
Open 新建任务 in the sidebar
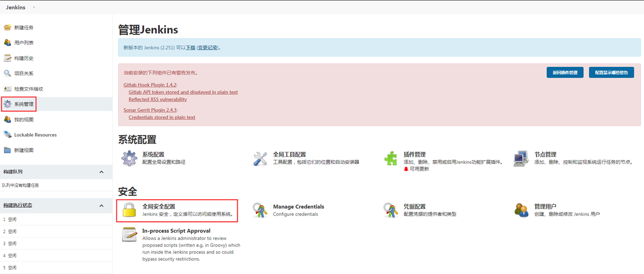(24, 28)
